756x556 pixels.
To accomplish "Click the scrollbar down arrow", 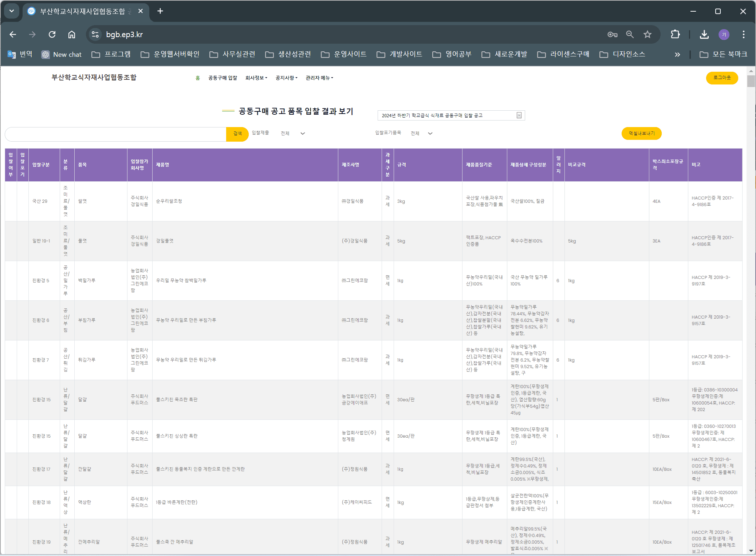I will coord(751,551).
